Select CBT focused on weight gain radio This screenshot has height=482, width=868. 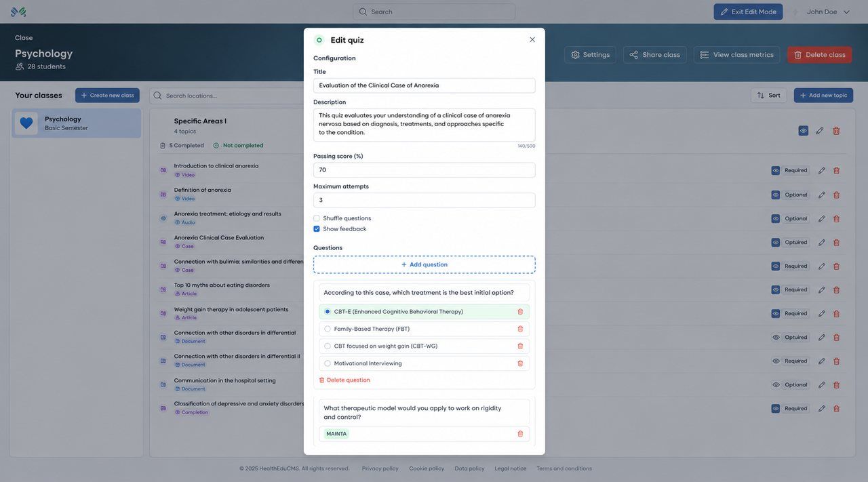(328, 346)
